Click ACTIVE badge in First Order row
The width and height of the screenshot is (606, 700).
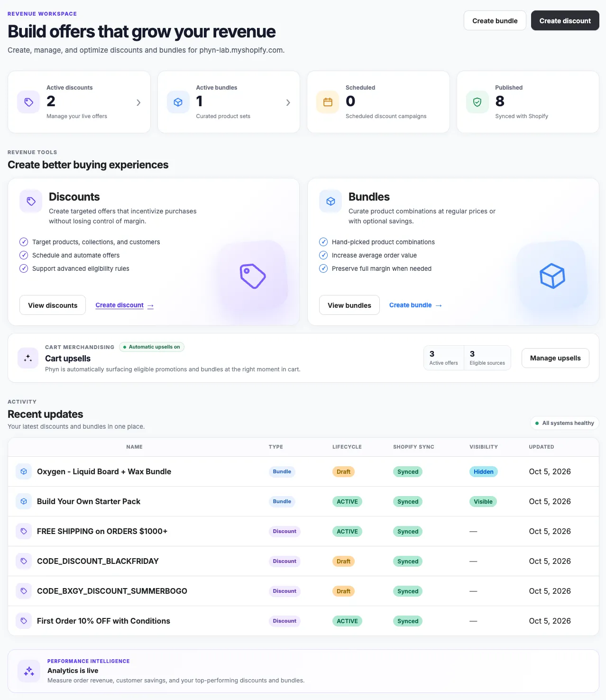tap(347, 621)
